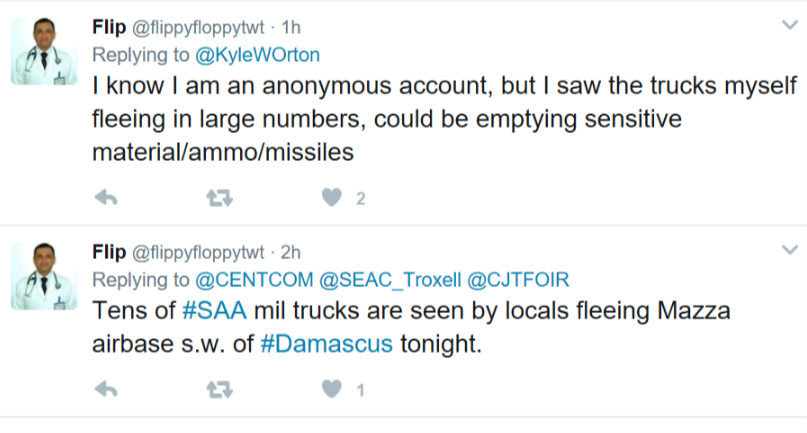
Task: Like the tweet mentioning #Damascus
Action: point(332,389)
